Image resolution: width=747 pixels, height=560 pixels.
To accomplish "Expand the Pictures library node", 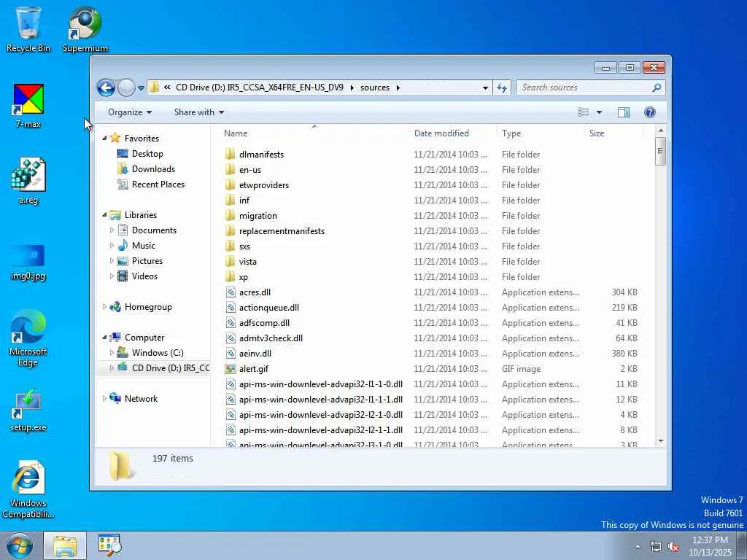I will tap(112, 261).
